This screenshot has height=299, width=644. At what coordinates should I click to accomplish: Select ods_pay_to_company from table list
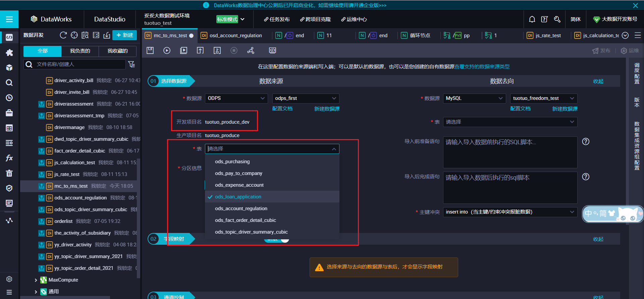click(272, 173)
